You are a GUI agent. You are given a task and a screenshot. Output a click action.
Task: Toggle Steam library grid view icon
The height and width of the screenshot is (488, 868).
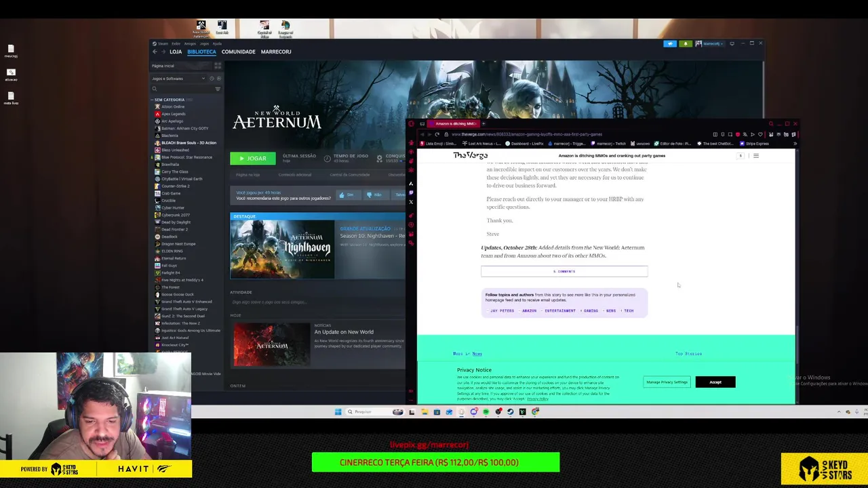tap(218, 66)
